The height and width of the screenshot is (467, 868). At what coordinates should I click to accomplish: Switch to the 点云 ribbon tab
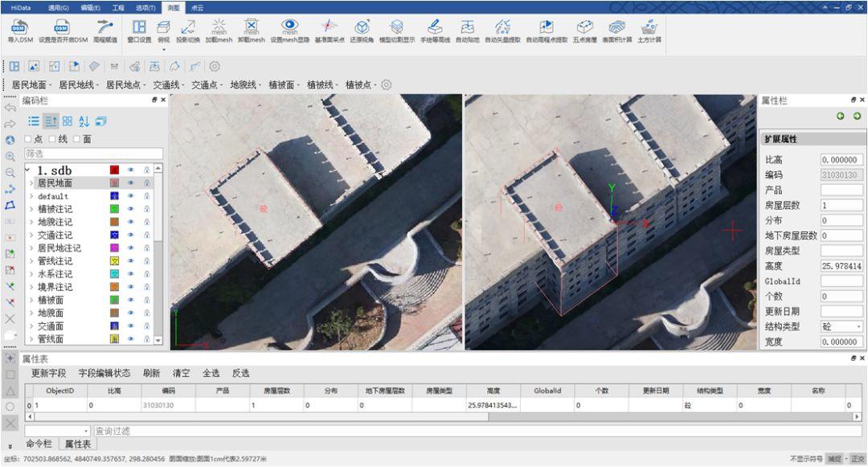[195, 6]
